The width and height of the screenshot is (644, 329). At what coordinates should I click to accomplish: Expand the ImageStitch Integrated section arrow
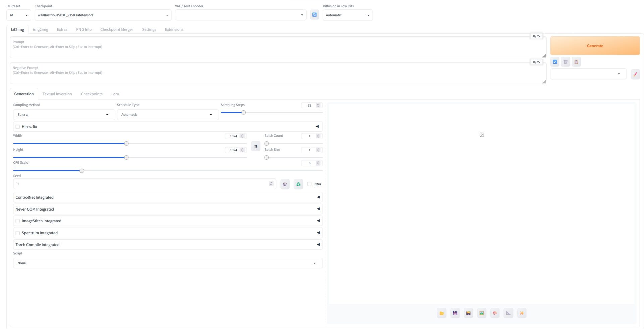[318, 221]
